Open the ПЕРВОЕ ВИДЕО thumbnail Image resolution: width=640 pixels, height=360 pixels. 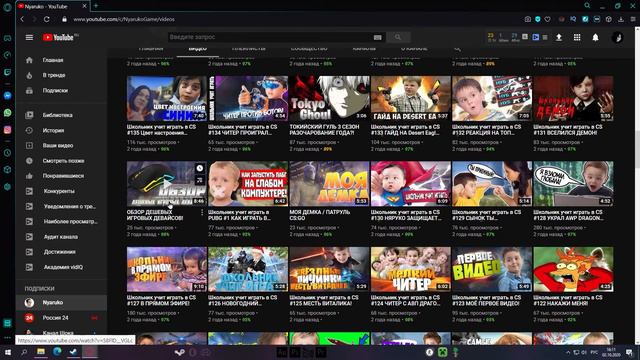(492, 269)
